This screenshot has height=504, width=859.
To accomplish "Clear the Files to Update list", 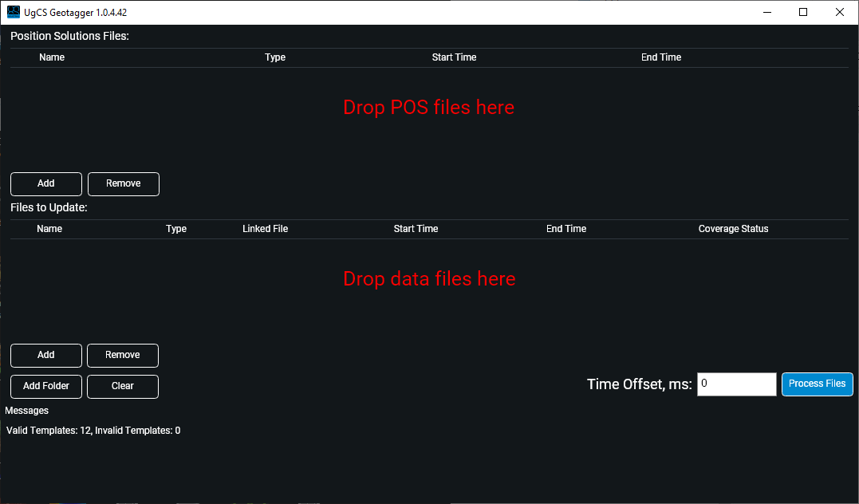I will 123,386.
